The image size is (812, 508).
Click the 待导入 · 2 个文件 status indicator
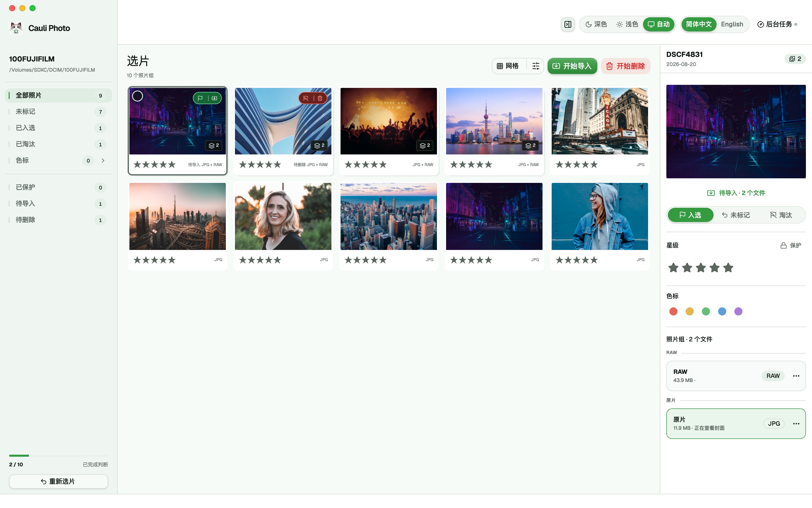click(736, 193)
